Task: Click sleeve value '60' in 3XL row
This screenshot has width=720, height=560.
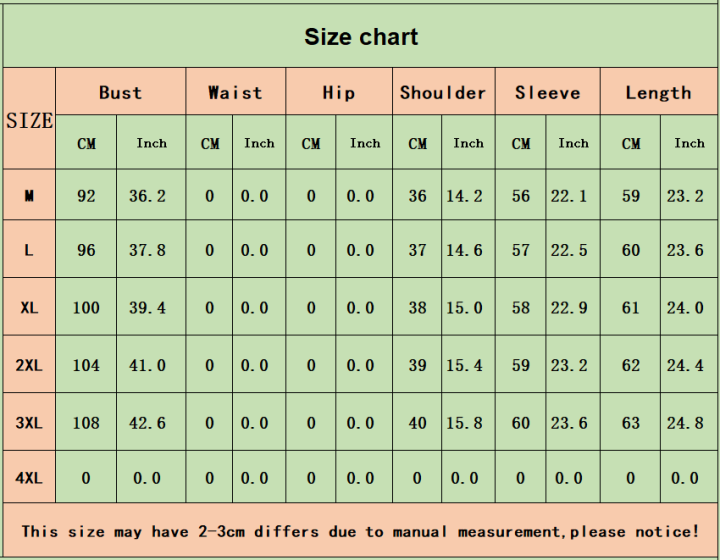Action: pyautogui.click(x=521, y=423)
